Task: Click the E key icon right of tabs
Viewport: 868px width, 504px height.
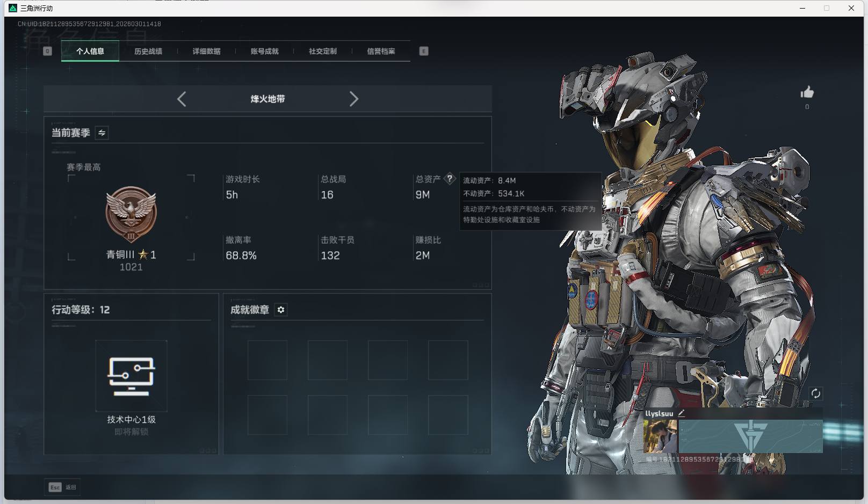Action: click(424, 51)
